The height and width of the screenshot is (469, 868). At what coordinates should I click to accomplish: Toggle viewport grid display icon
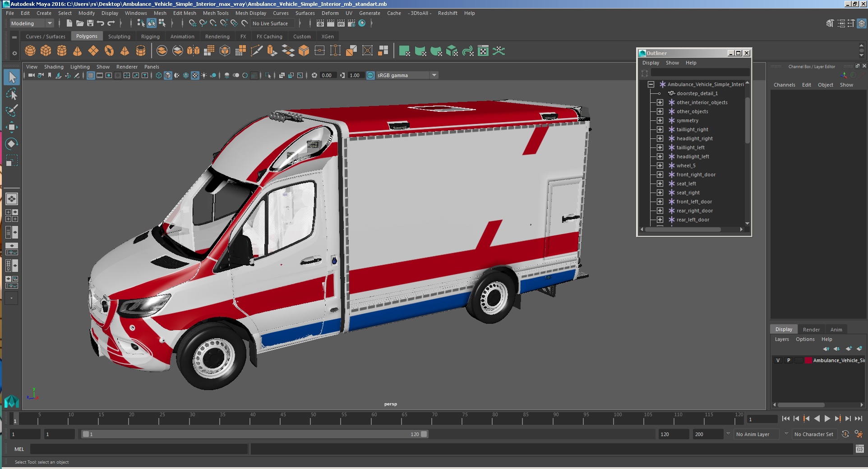pos(91,75)
